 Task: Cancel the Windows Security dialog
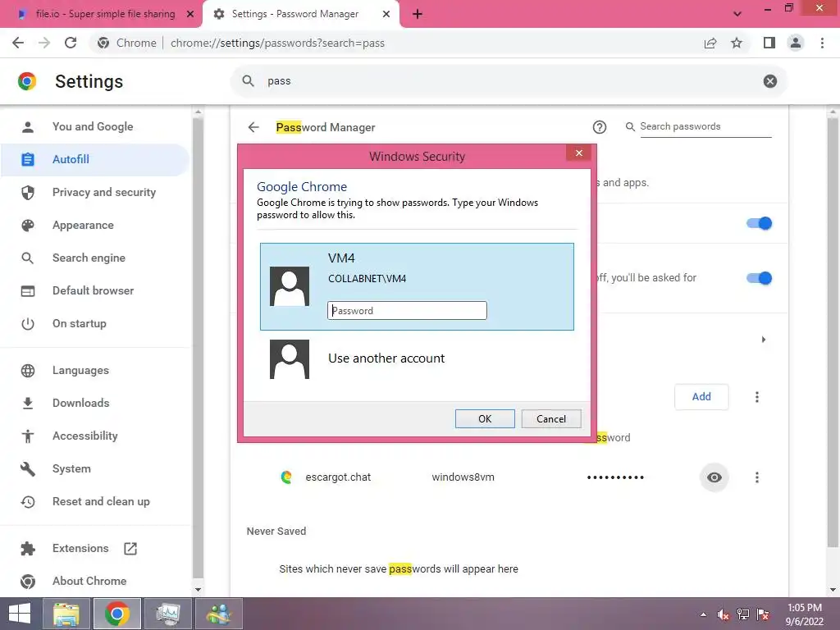point(550,419)
